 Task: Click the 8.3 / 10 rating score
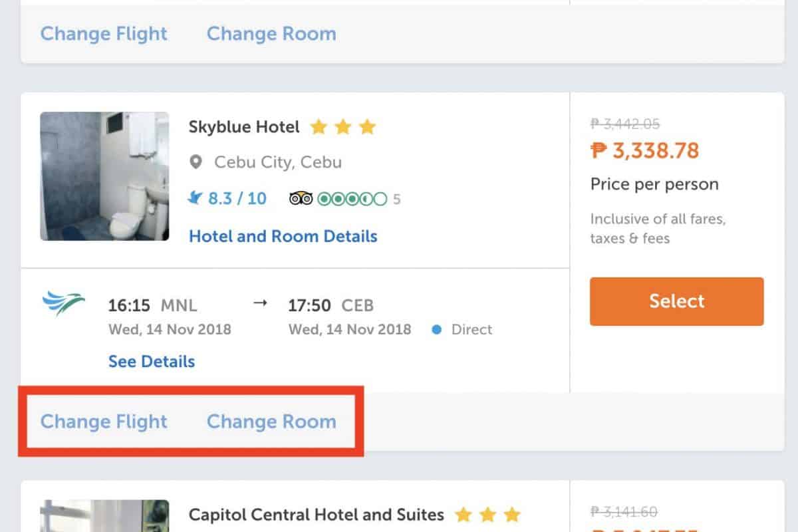237,198
